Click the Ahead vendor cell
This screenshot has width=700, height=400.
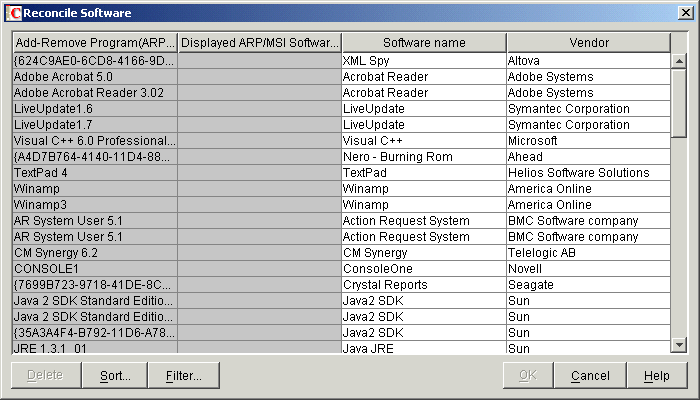point(588,157)
